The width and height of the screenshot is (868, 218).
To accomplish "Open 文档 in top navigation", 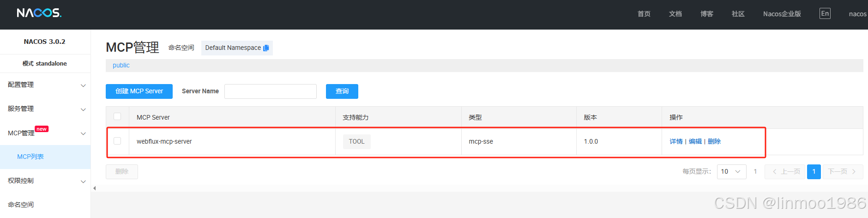I will [x=675, y=14].
